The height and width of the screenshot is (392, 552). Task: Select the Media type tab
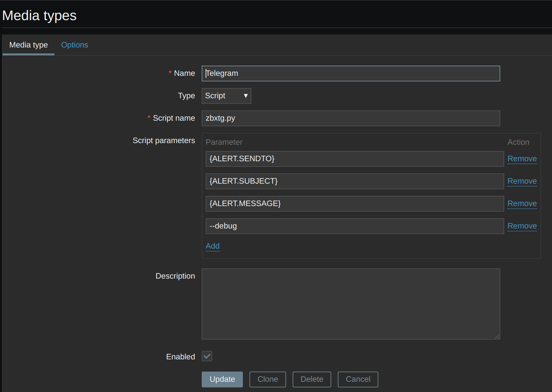pos(28,45)
